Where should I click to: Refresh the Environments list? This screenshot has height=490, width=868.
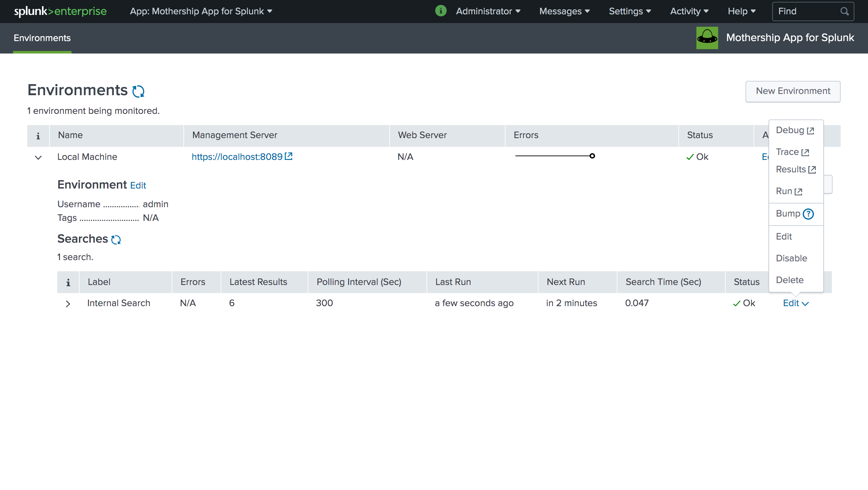click(x=138, y=91)
